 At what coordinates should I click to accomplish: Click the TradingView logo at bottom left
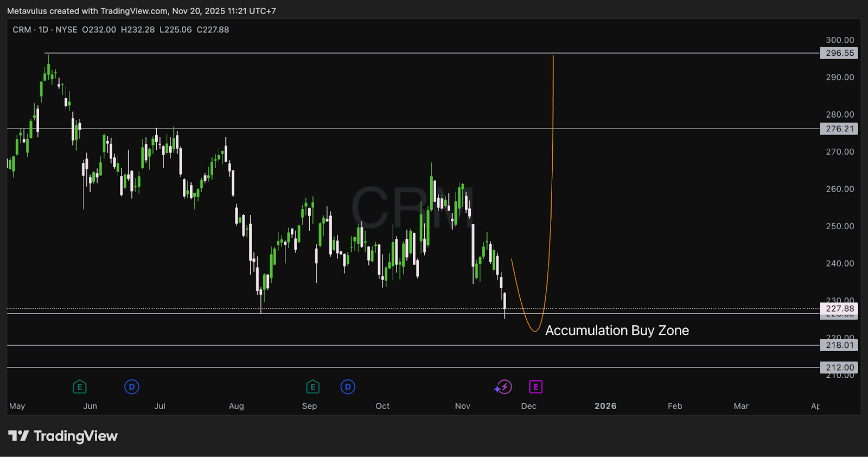pyautogui.click(x=63, y=436)
